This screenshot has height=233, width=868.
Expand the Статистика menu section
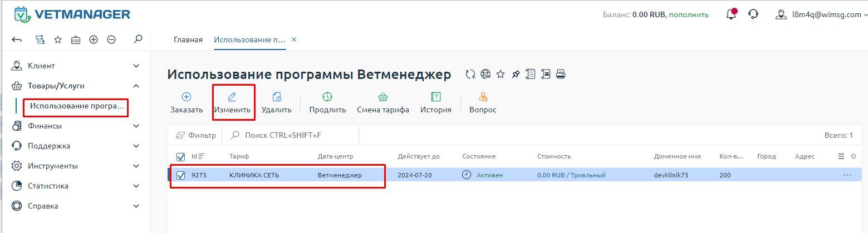click(75, 186)
